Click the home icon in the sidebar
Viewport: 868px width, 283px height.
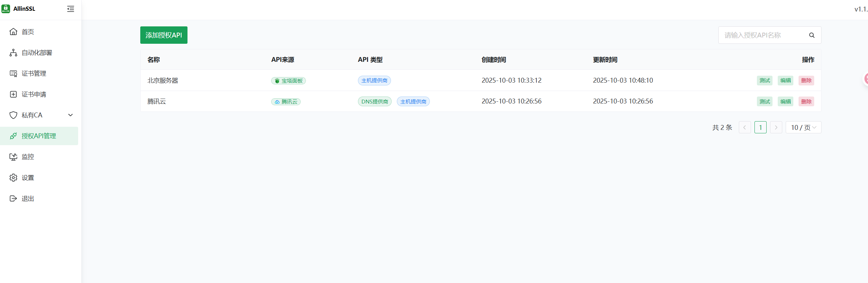click(x=13, y=32)
